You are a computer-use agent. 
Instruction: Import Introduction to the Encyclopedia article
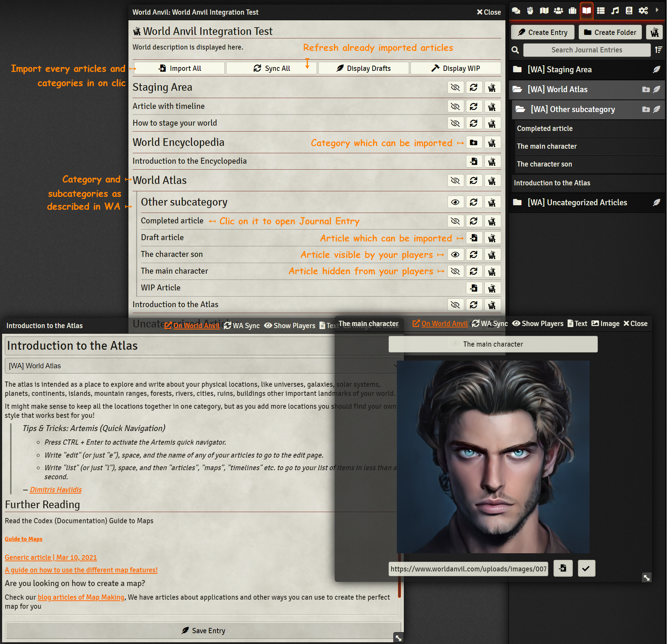474,161
